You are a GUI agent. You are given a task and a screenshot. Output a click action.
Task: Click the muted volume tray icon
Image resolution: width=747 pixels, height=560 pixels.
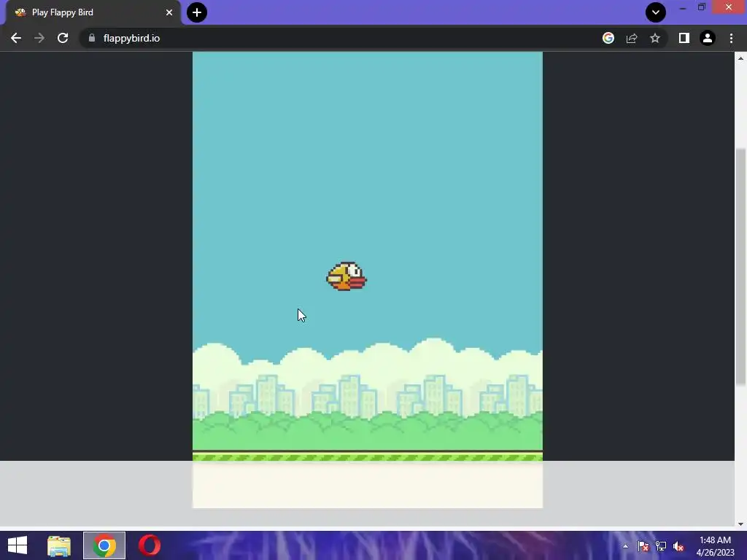(678, 546)
